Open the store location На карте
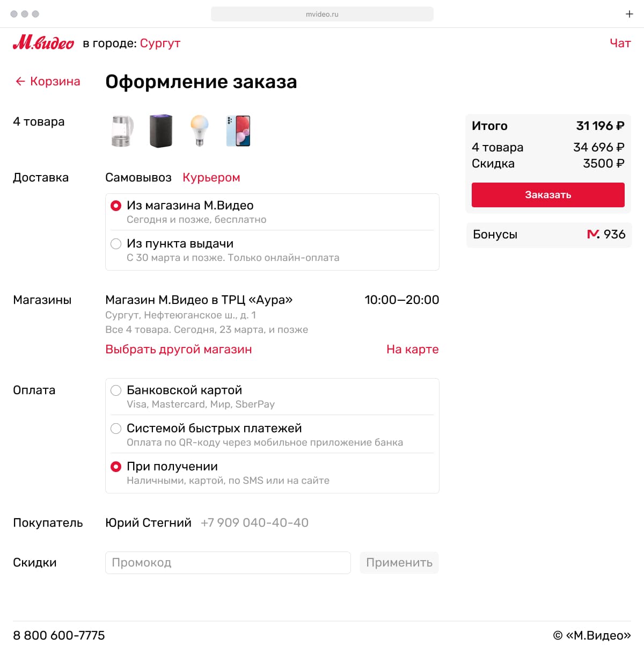The image size is (644, 660). point(412,349)
